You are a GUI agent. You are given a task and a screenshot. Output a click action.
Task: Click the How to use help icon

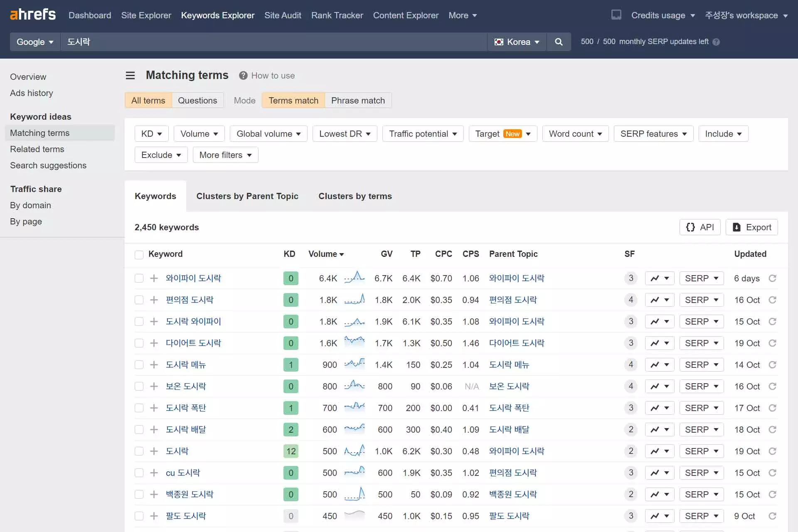pyautogui.click(x=243, y=76)
